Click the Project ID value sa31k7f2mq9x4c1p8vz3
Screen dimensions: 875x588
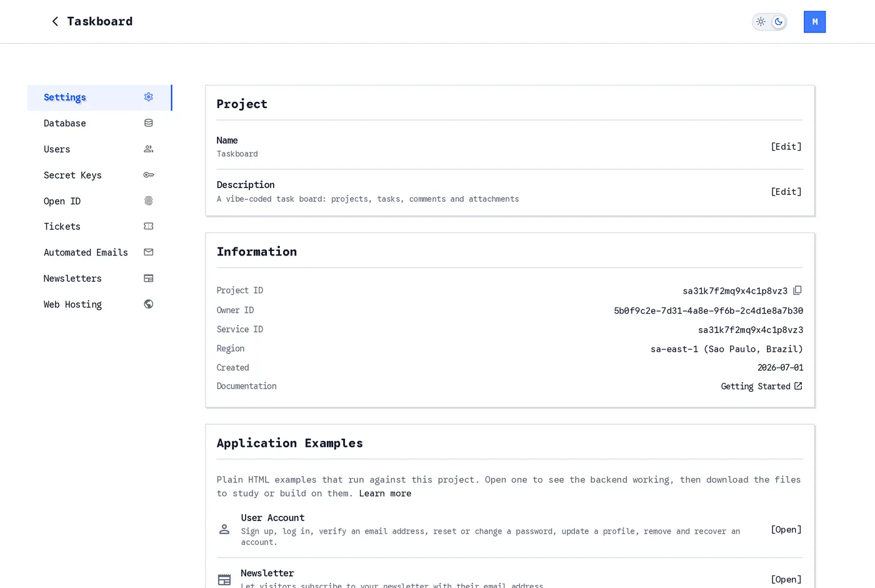coord(735,291)
